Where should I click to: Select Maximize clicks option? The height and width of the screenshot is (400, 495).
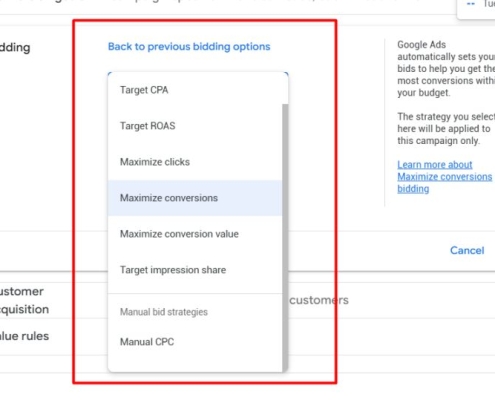(x=195, y=162)
